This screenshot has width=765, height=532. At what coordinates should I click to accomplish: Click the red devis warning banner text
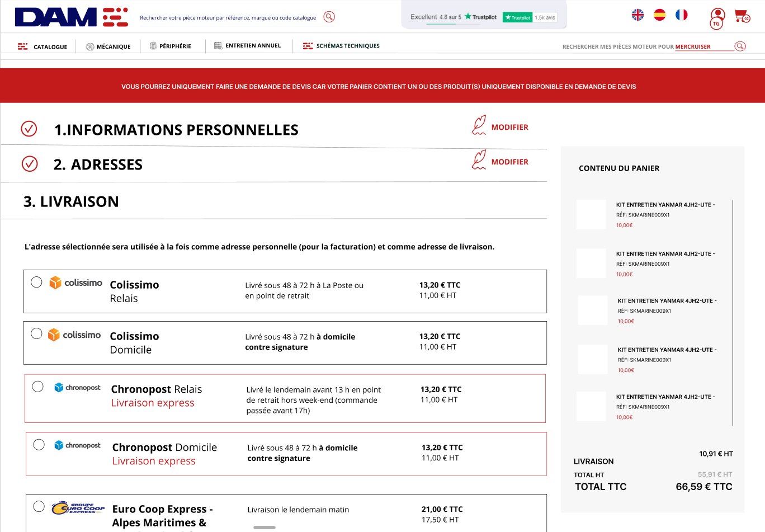coord(379,87)
